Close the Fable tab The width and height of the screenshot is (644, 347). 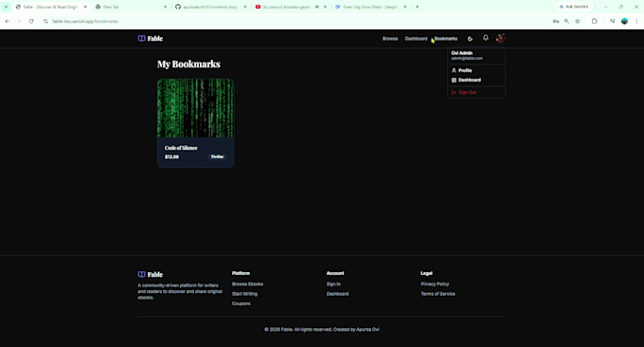coord(85,7)
